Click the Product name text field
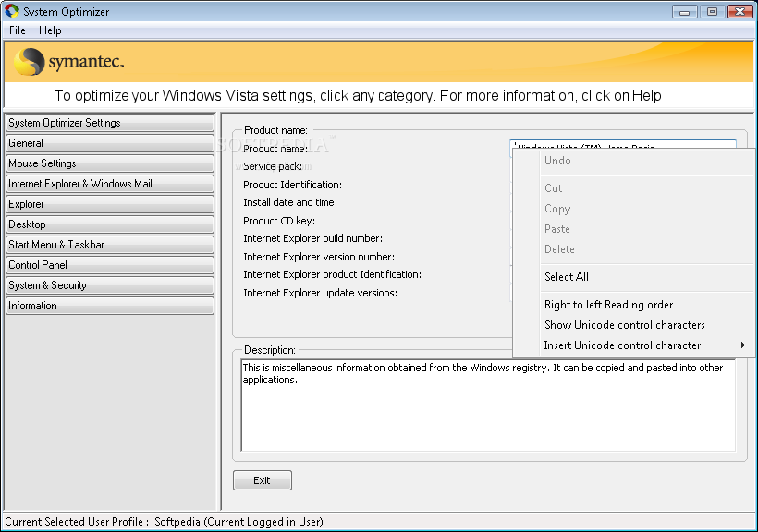The image size is (758, 532). coord(623,144)
